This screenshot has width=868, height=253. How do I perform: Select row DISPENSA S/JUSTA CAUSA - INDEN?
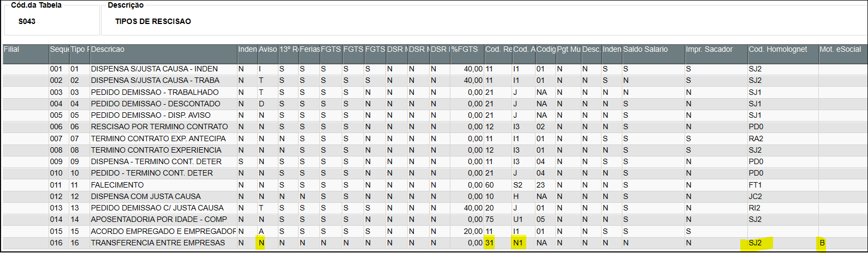coord(154,69)
